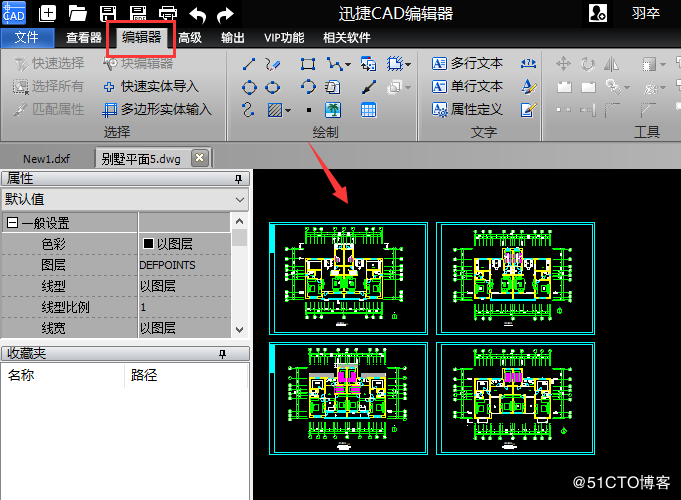Open the dropdown next to the Polyline tool

click(348, 65)
